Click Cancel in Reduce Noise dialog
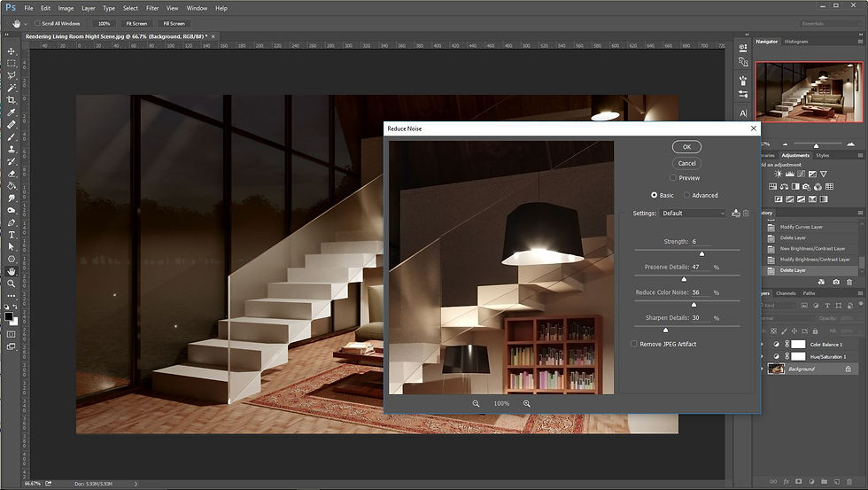 click(x=686, y=163)
